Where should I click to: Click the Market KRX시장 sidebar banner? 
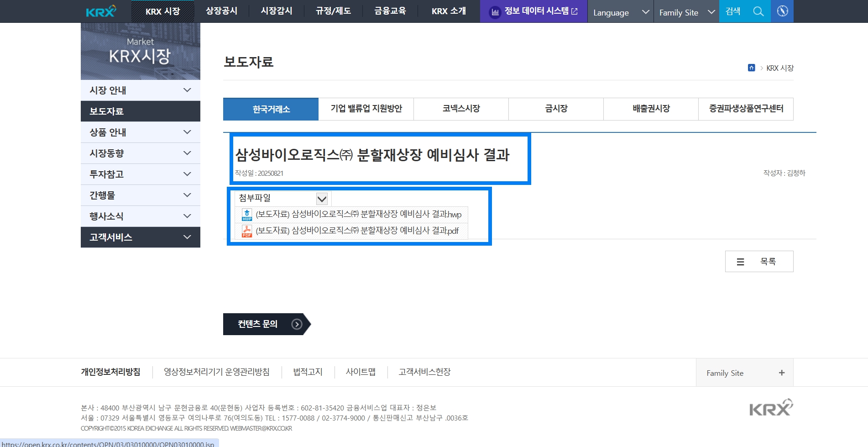[x=141, y=51]
